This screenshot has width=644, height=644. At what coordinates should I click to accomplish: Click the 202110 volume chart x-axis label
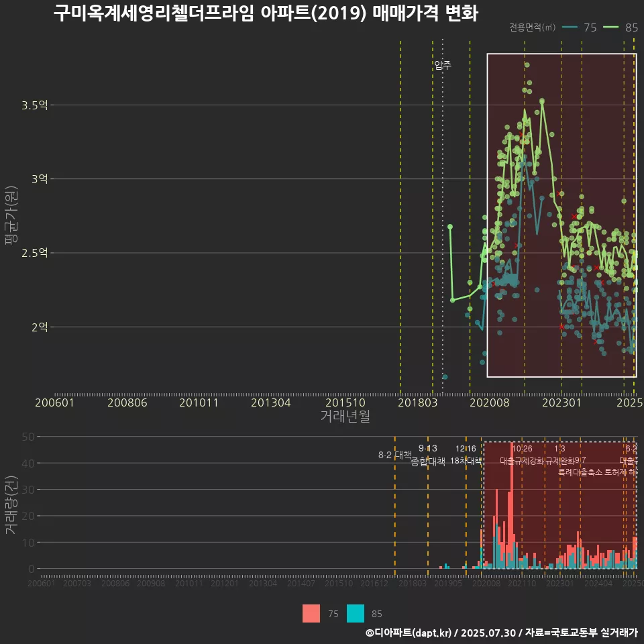pos(522,583)
